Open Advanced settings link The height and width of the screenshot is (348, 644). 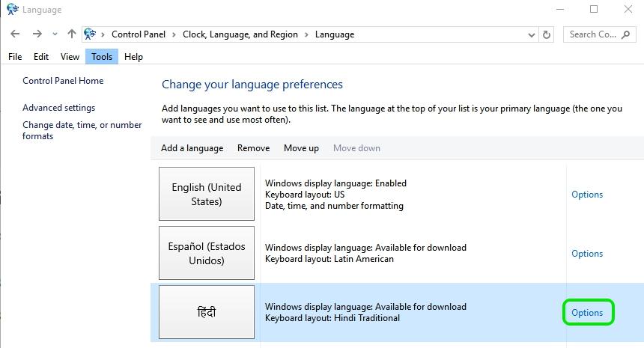(x=58, y=108)
